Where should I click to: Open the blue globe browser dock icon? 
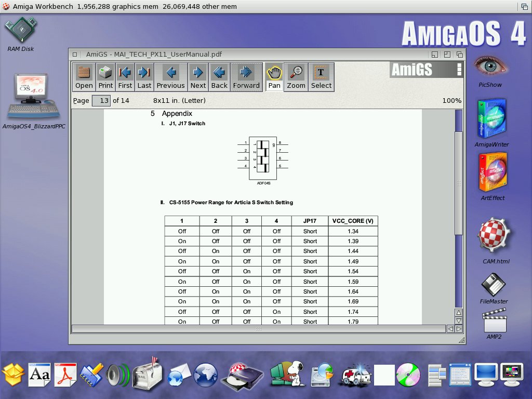coord(205,375)
